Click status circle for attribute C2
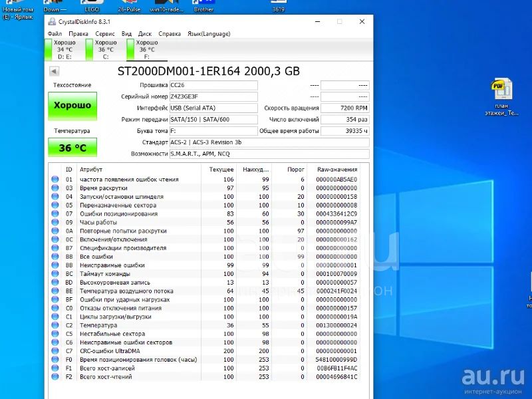Viewport: 532px width, 399px height. coord(55,325)
